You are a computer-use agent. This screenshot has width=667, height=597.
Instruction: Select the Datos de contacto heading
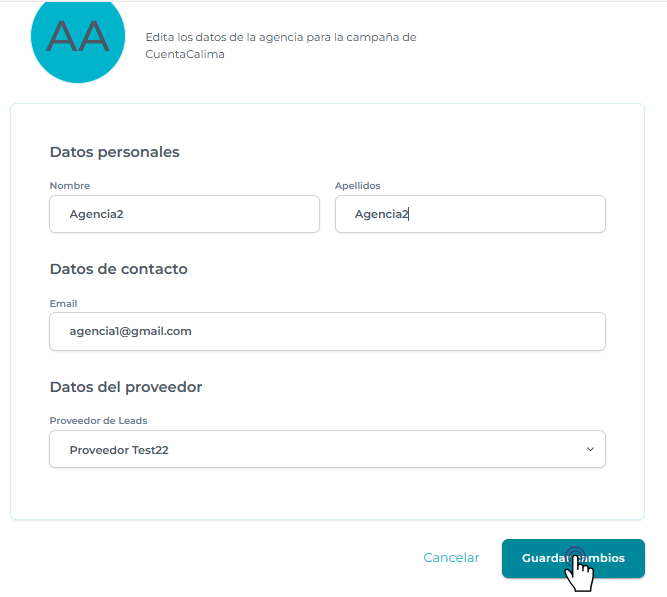click(118, 269)
